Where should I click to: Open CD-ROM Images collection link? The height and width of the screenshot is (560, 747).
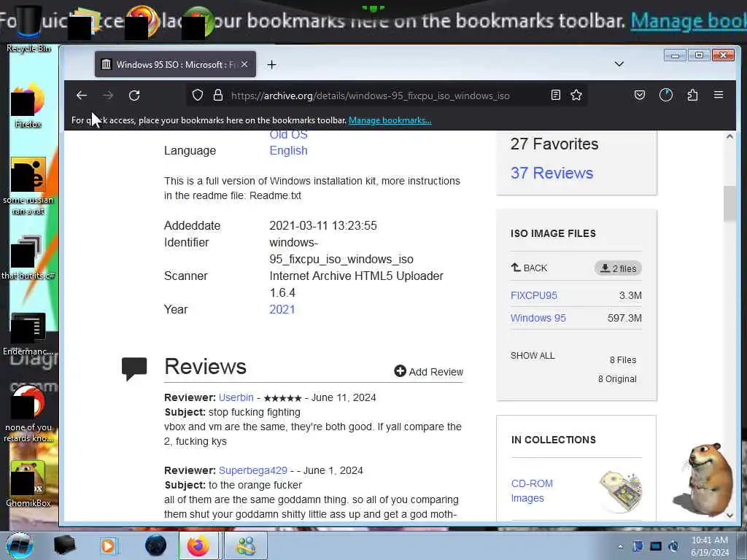[532, 491]
